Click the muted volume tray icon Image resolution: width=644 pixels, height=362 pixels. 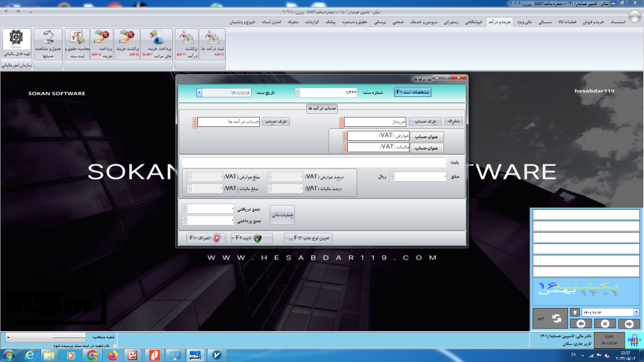coord(608,356)
